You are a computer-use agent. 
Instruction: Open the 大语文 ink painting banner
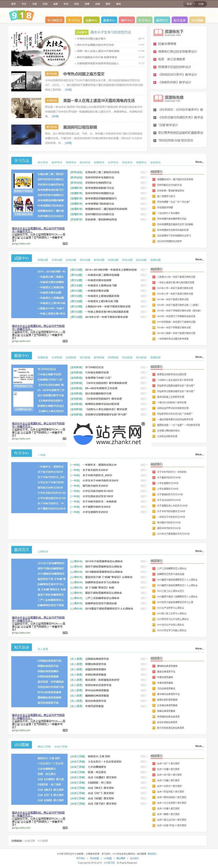coord(41,48)
